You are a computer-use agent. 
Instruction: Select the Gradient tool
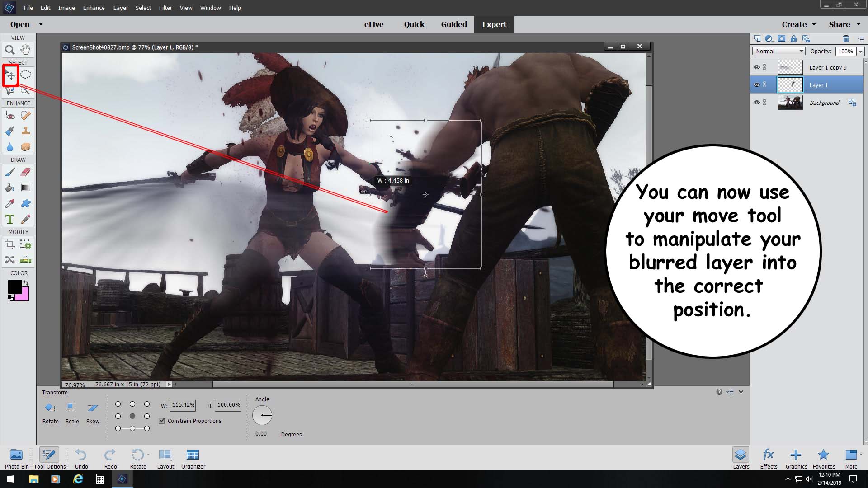(x=26, y=188)
